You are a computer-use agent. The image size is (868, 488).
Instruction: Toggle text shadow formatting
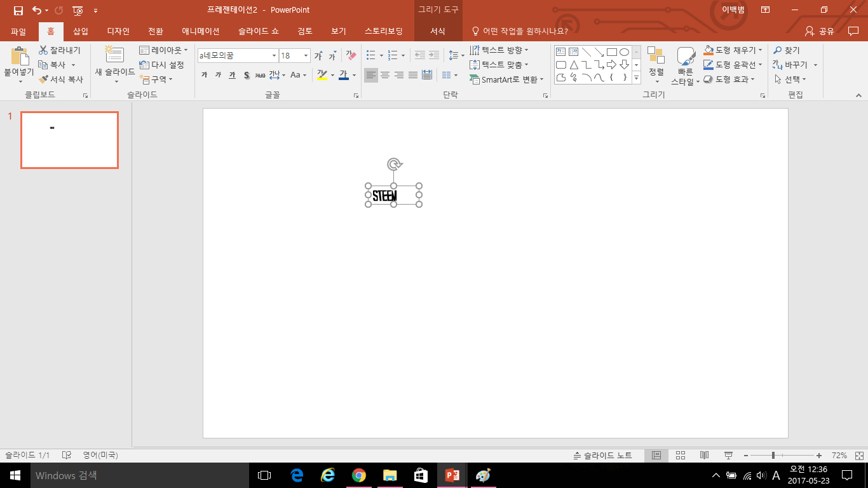coord(247,75)
